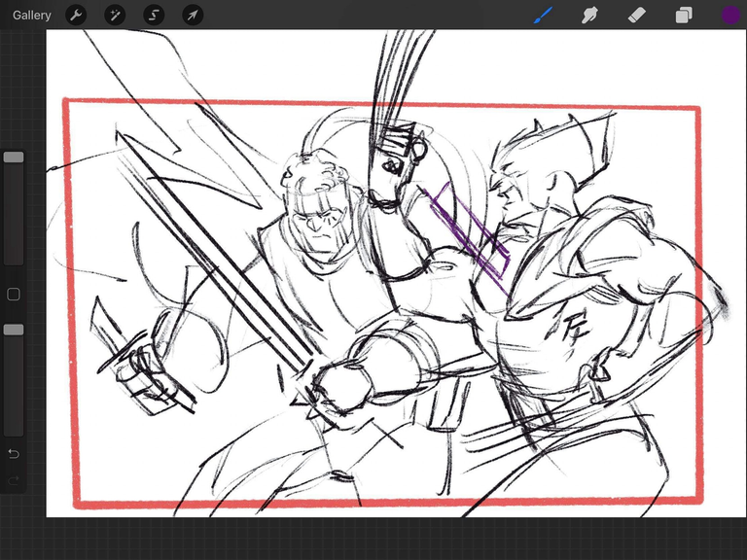The image size is (747, 560).
Task: Open the purple active color picker
Action: (730, 16)
